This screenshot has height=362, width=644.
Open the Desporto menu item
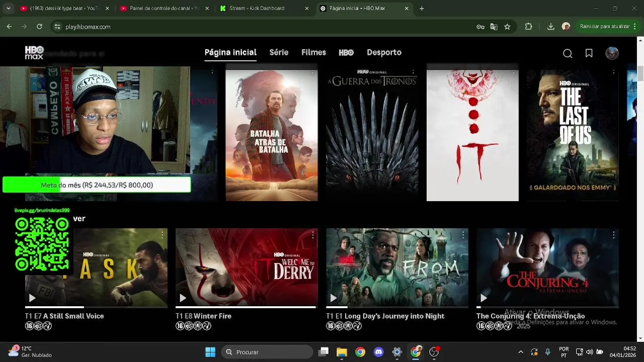tap(384, 52)
